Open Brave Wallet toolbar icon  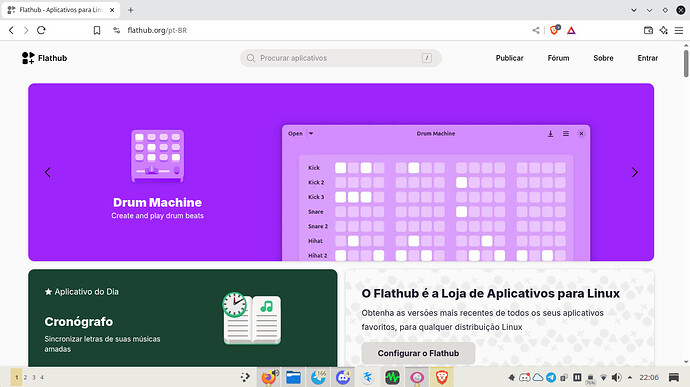(x=648, y=30)
